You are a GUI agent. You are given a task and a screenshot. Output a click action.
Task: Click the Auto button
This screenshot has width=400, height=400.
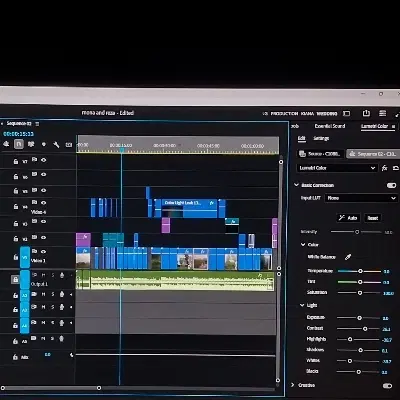coord(348,218)
